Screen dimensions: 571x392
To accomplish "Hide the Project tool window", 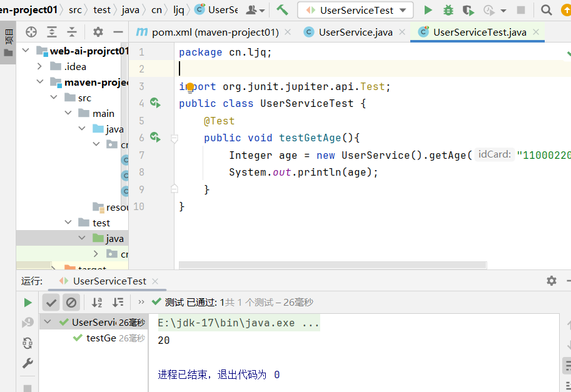I will (x=118, y=32).
